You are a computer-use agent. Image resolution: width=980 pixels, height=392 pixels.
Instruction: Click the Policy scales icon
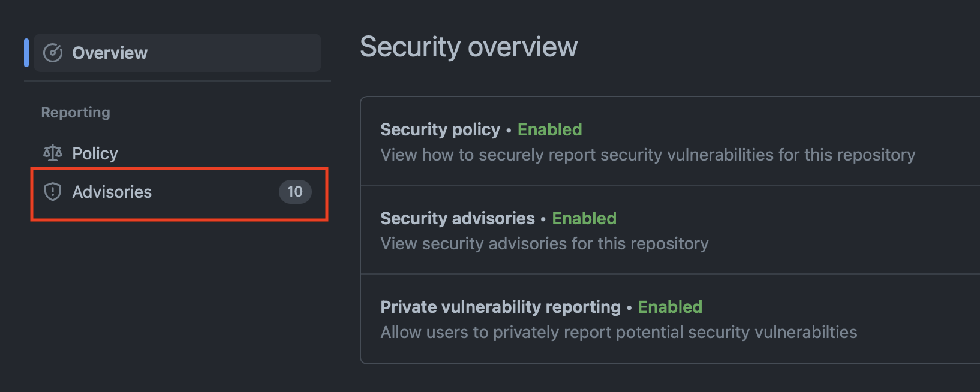(53, 153)
